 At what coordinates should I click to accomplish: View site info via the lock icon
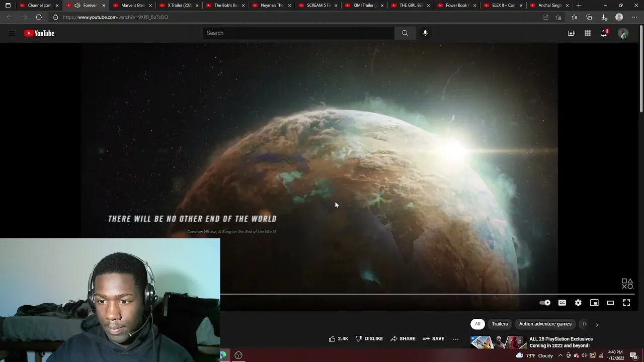[x=56, y=17]
